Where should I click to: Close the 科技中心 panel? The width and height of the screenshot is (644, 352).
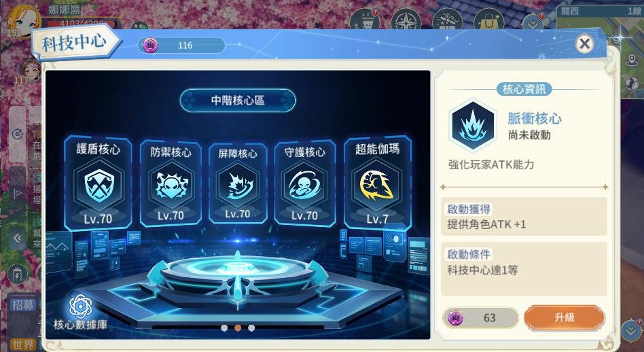point(584,43)
